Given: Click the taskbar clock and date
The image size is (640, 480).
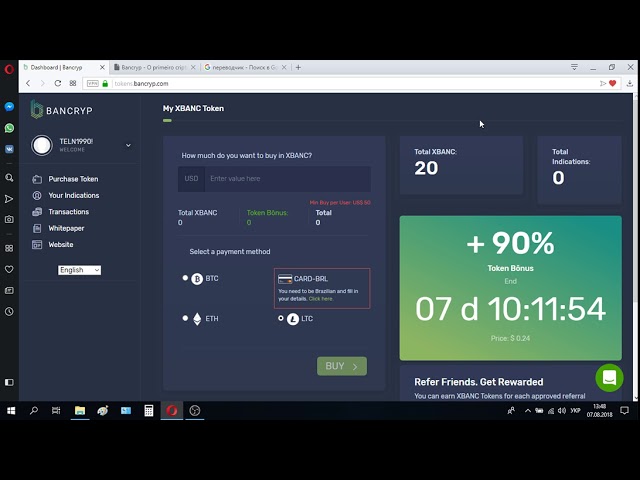Looking at the screenshot, I should (600, 411).
